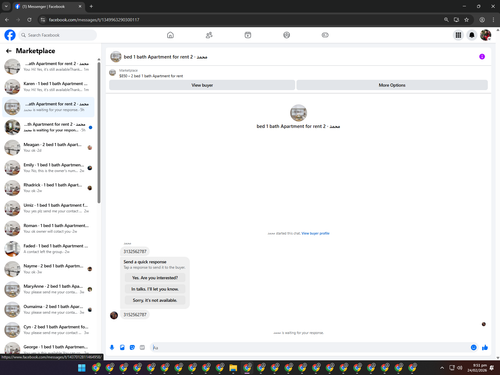Open Meagan's 2 bed 1 bath conversation

(x=48, y=147)
